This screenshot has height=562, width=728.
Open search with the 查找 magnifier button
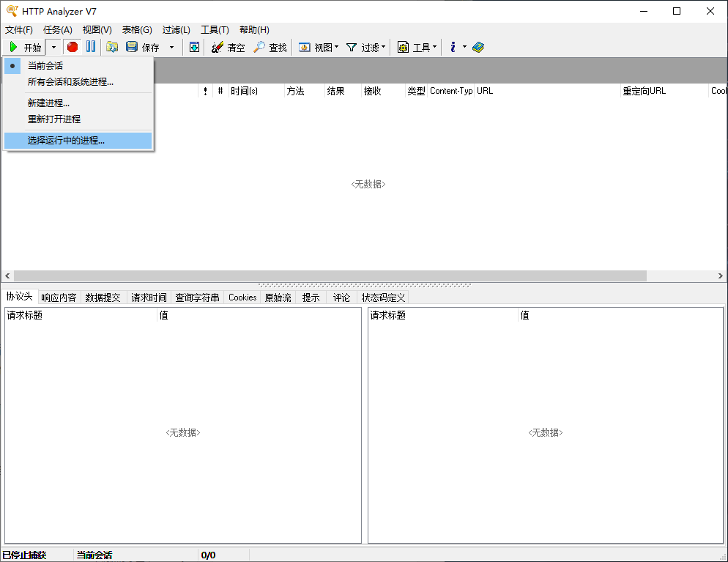270,47
